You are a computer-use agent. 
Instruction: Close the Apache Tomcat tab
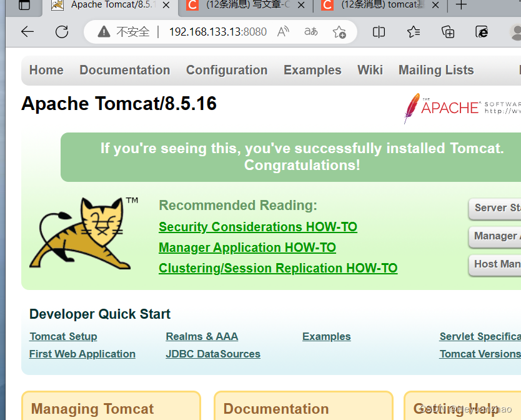point(166,5)
